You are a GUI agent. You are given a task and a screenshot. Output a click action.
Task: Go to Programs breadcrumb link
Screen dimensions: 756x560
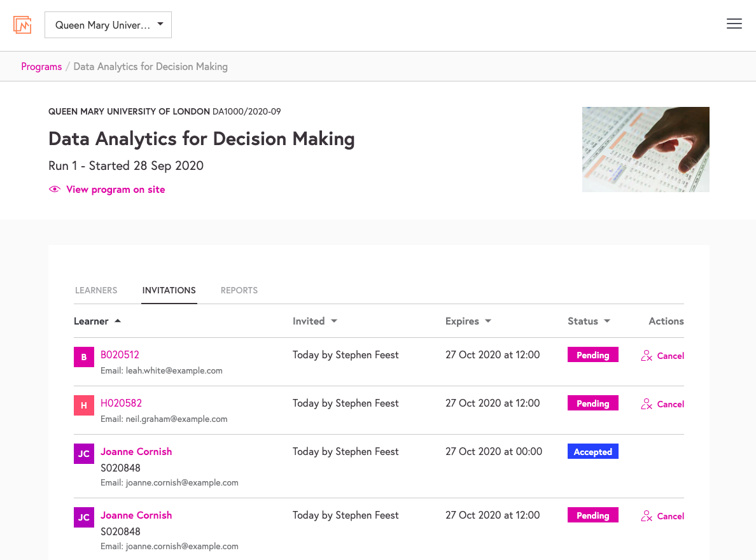coord(41,67)
